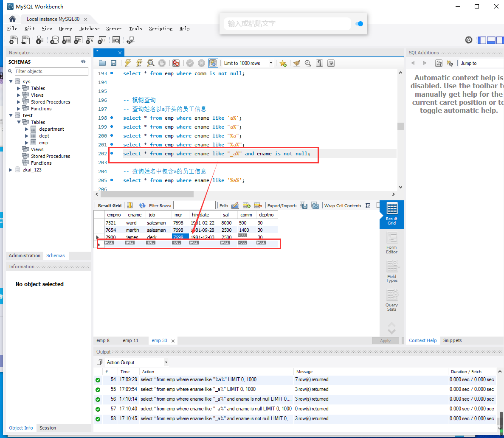The width and height of the screenshot is (504, 438).
Task: Expand the emp table node
Action: (27, 143)
